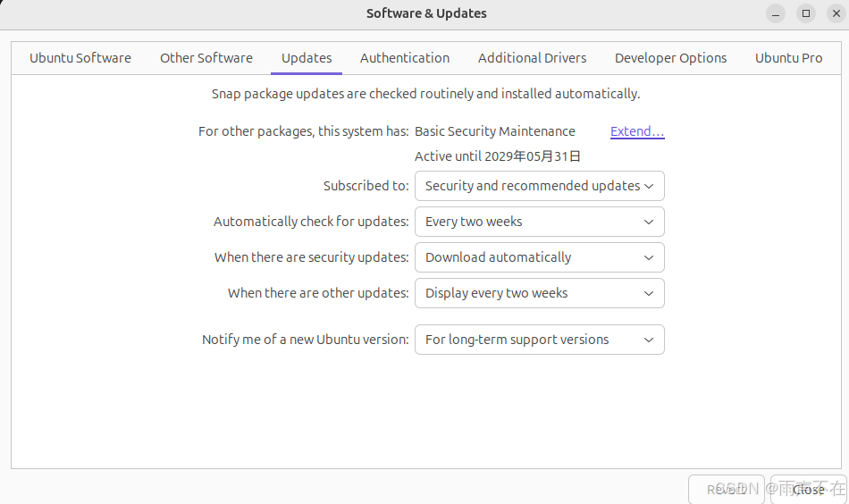Open the Automatically check for updates dropdown
Viewport: 849px width, 504px height.
(x=539, y=222)
